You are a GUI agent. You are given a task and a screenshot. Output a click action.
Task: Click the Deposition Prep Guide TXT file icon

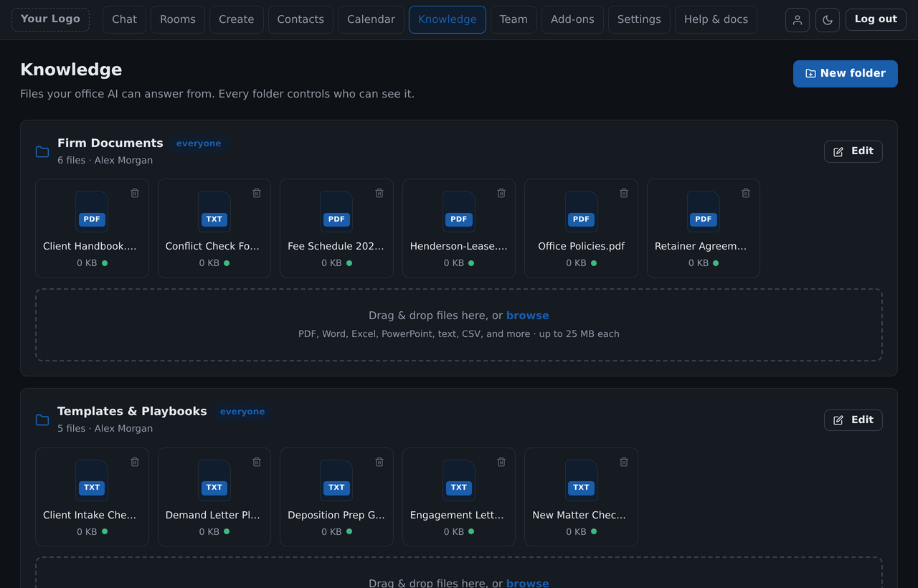[x=336, y=480]
